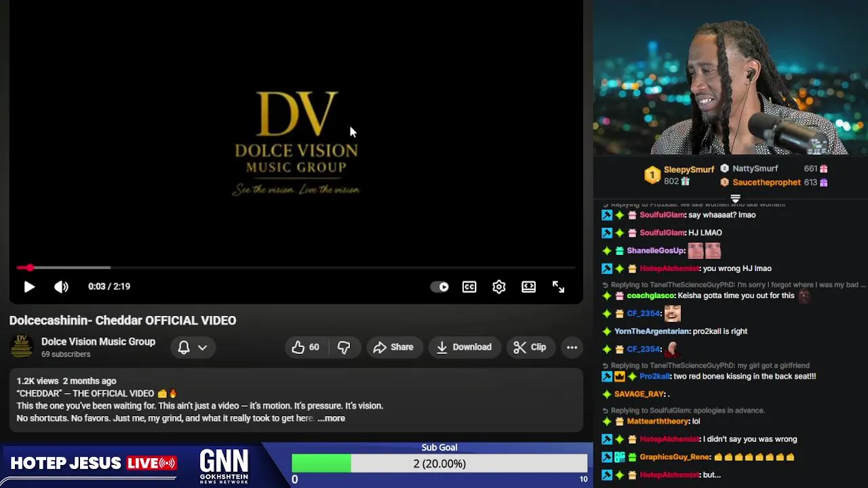Click the video title Dolcecashinin- Cheddar
868x488 pixels.
pos(123,320)
